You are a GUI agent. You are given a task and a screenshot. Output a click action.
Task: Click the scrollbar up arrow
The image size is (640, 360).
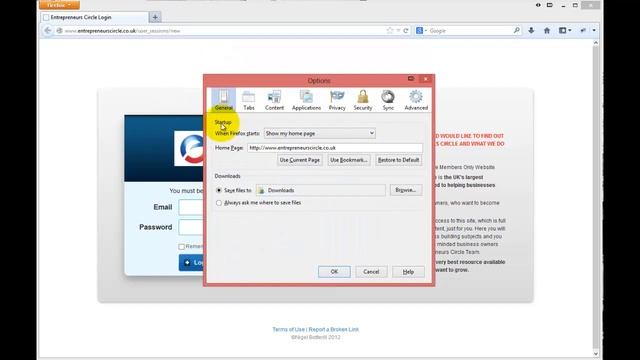tap(596, 42)
